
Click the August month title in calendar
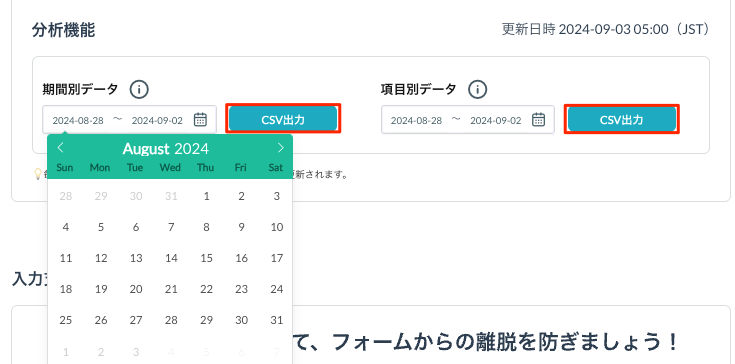pos(146,149)
